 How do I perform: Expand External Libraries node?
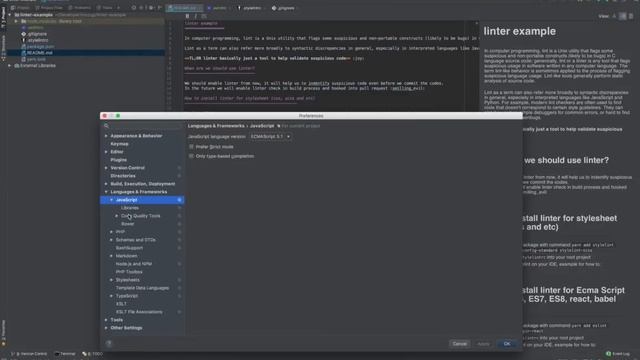click(x=10, y=65)
